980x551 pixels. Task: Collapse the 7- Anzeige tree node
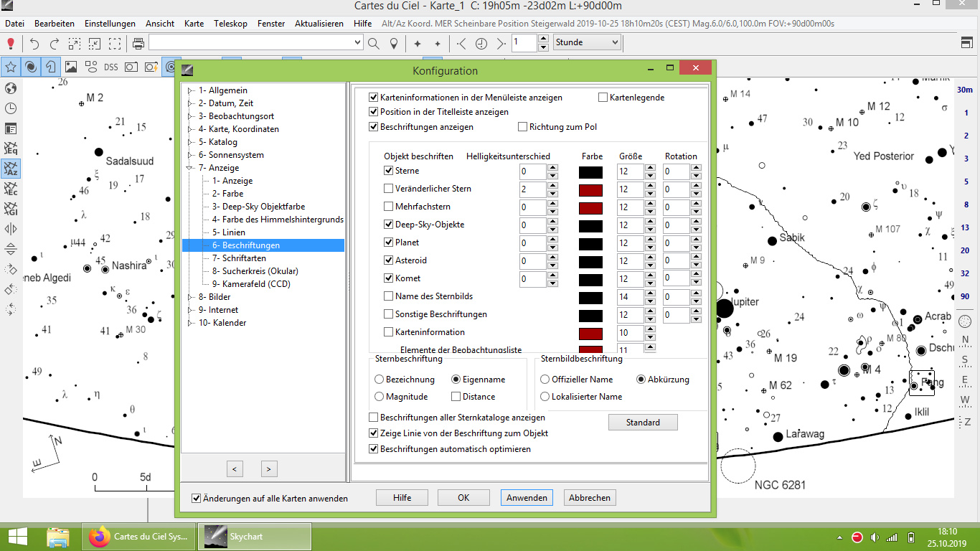[190, 168]
